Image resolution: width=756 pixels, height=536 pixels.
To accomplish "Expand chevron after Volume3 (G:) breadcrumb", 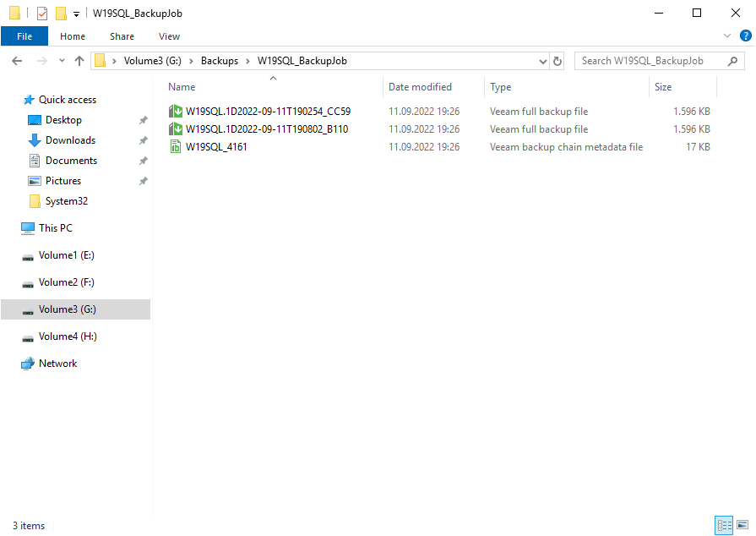I will [x=191, y=61].
